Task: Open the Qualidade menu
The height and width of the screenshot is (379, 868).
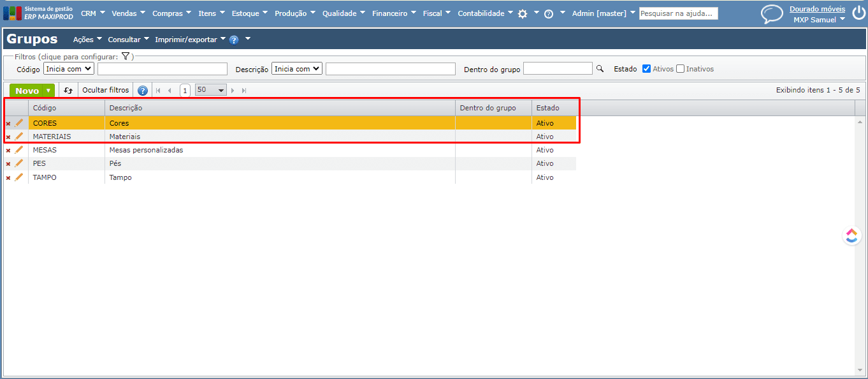Action: pyautogui.click(x=344, y=13)
